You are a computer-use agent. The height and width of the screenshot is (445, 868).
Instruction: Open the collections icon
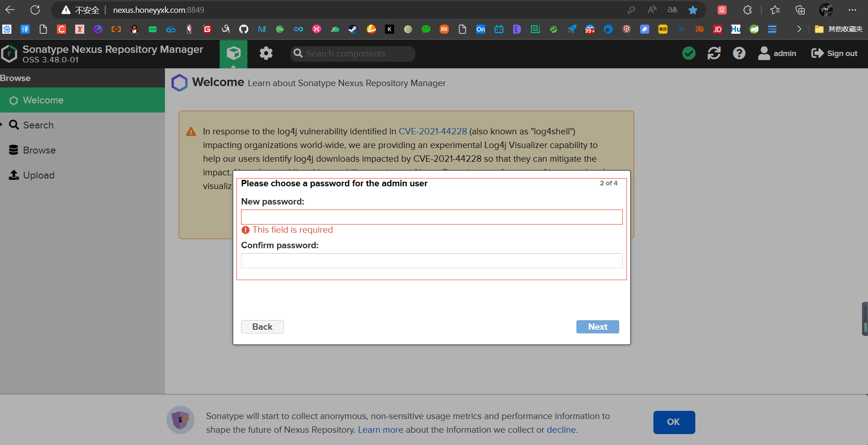[x=800, y=10]
